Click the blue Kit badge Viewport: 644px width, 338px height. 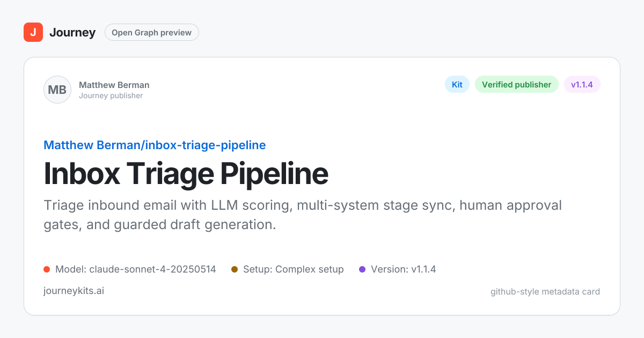point(457,84)
